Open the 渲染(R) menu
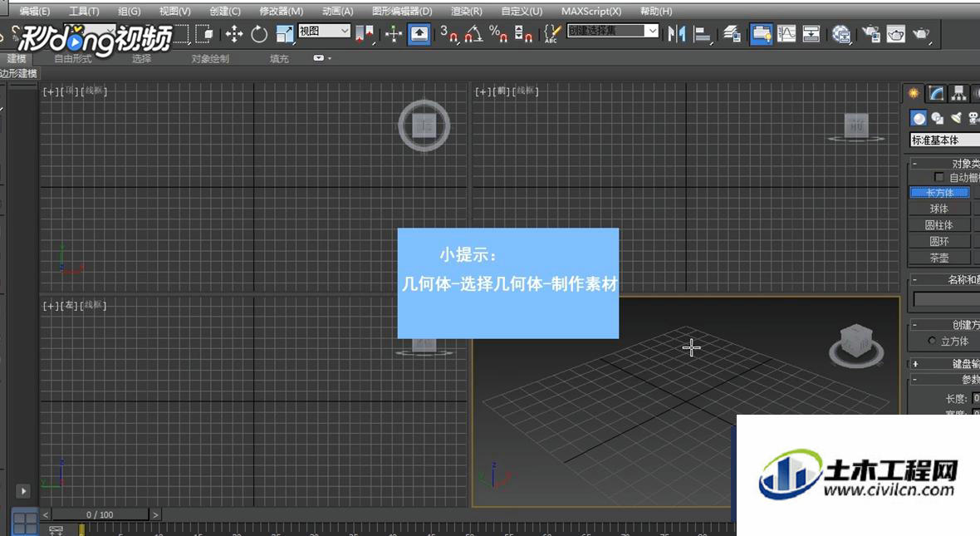This screenshot has width=980, height=536. click(466, 12)
